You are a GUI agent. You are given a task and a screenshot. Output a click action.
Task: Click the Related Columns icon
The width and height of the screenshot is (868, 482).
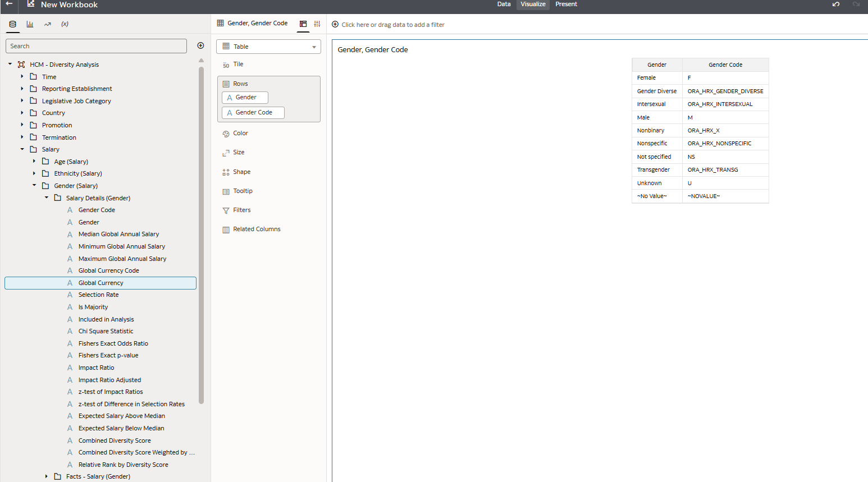pyautogui.click(x=226, y=229)
